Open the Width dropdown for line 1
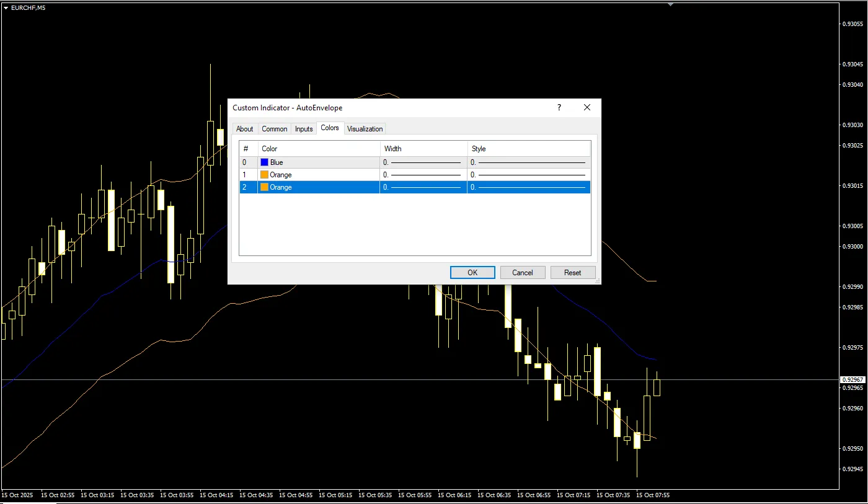The width and height of the screenshot is (868, 504). (423, 175)
